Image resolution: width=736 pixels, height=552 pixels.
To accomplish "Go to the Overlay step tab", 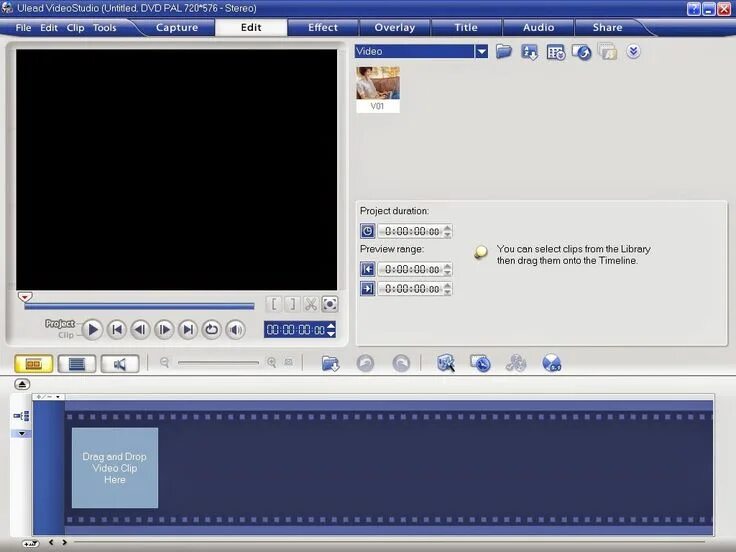I will (x=395, y=28).
